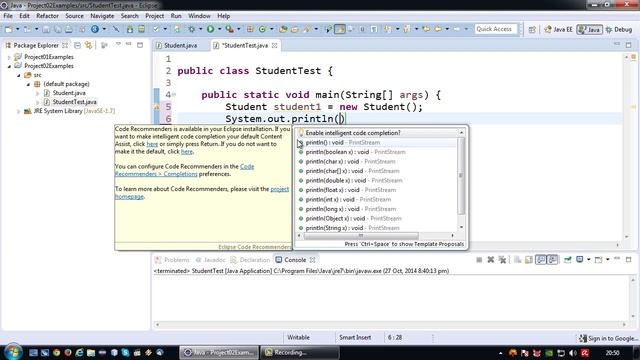Click the Save toolbar icon
The height and width of the screenshot is (360, 640).
46,29
